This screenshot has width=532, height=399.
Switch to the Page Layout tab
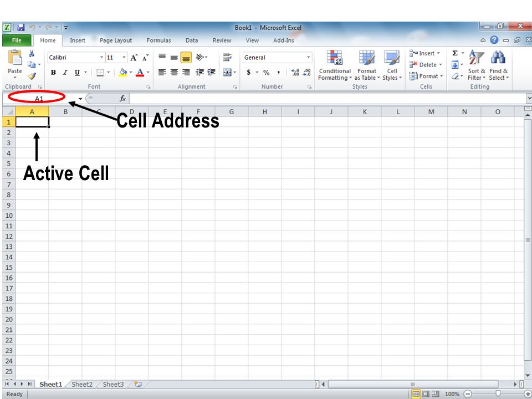116,40
